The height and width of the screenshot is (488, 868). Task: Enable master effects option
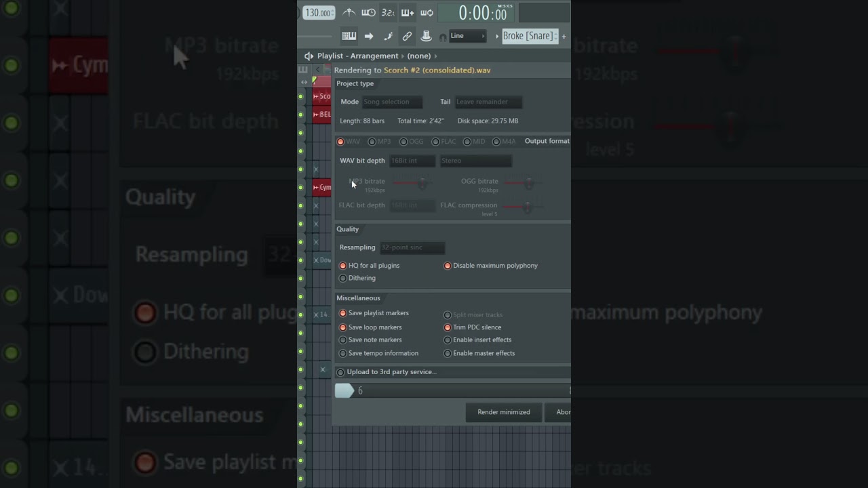pos(479,353)
